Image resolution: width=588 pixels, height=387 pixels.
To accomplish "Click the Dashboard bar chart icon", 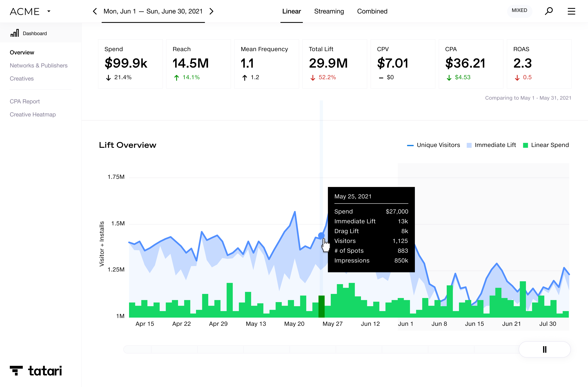I will (x=15, y=33).
